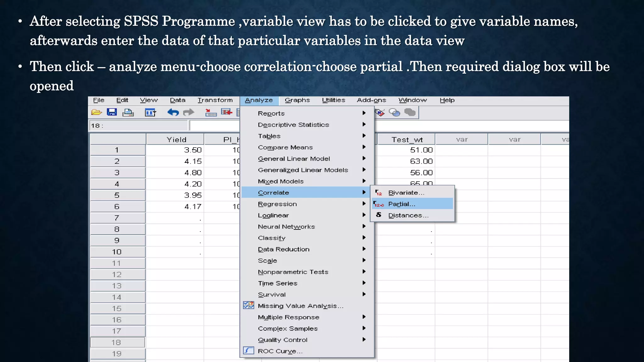Click the Print icon in toolbar

tap(128, 112)
